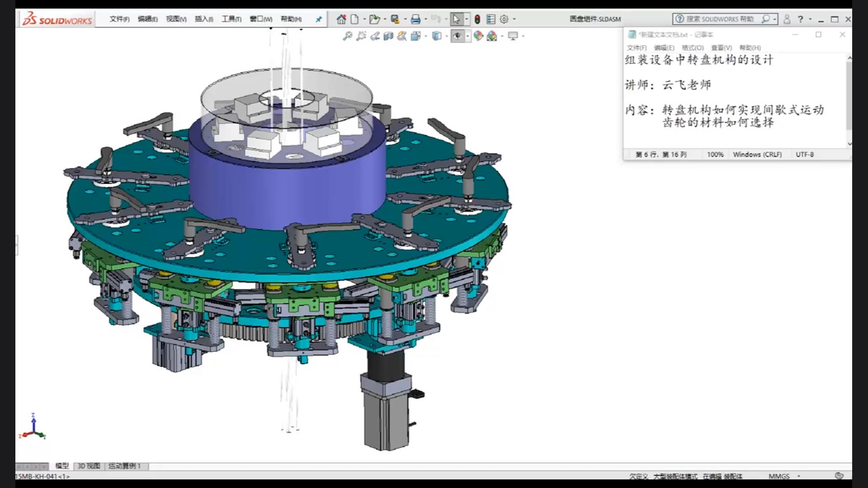Activate the Section View icon
The width and height of the screenshot is (868, 488).
click(x=388, y=36)
